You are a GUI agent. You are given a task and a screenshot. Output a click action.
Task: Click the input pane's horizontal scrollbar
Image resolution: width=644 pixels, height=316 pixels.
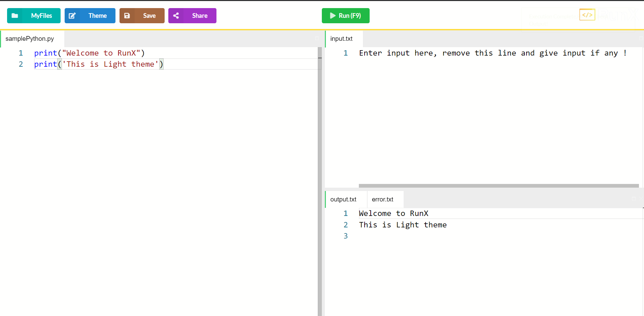(x=499, y=186)
